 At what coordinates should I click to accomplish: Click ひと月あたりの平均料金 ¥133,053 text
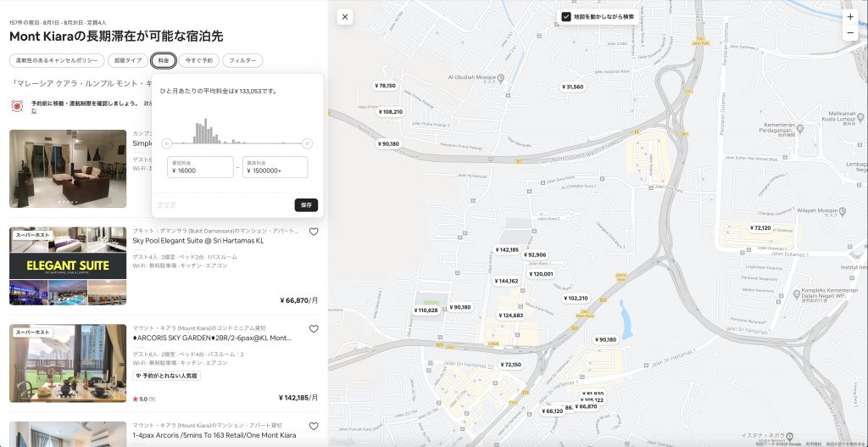tap(219, 92)
